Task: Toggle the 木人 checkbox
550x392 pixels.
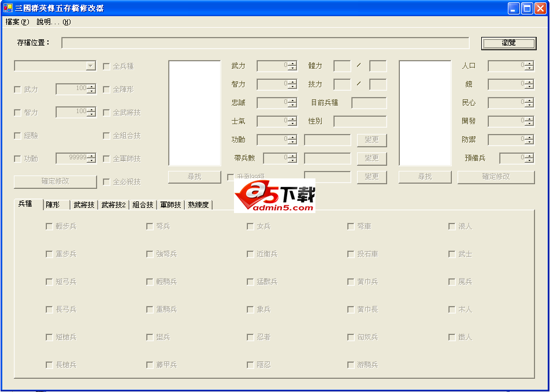Action: pyautogui.click(x=452, y=309)
